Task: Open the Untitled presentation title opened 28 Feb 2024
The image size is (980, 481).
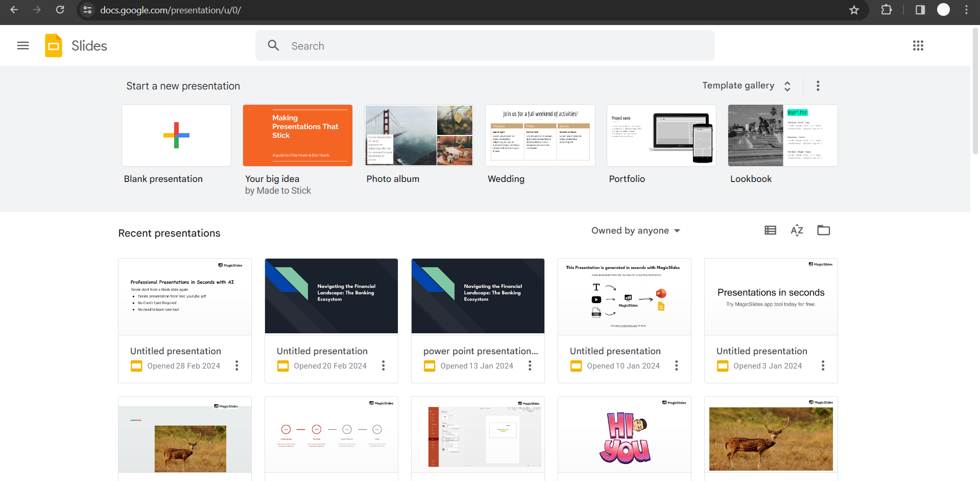Action: coord(176,351)
